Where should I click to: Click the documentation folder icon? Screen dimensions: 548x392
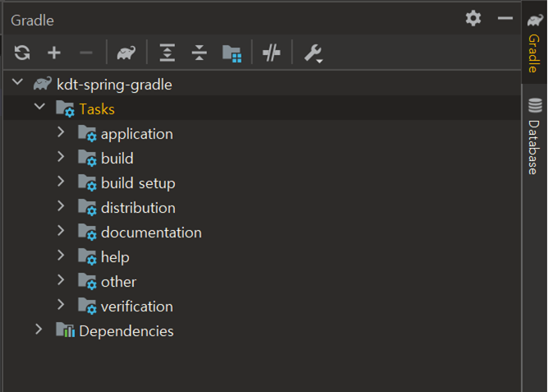tap(87, 233)
